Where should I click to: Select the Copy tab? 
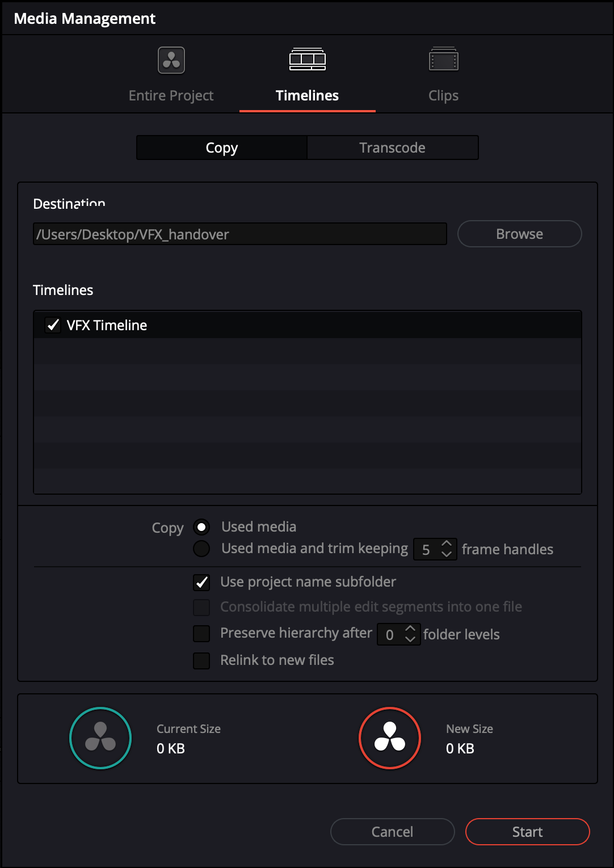pos(221,148)
